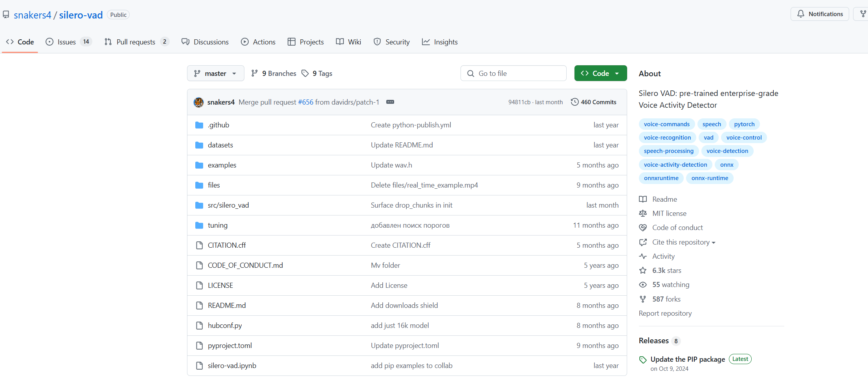Open Update the PIP package release
The image size is (868, 381).
click(x=688, y=359)
